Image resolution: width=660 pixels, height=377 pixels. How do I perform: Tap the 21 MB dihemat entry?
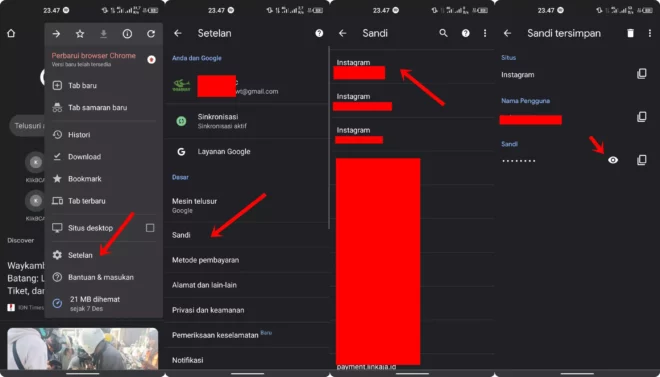[x=104, y=303]
